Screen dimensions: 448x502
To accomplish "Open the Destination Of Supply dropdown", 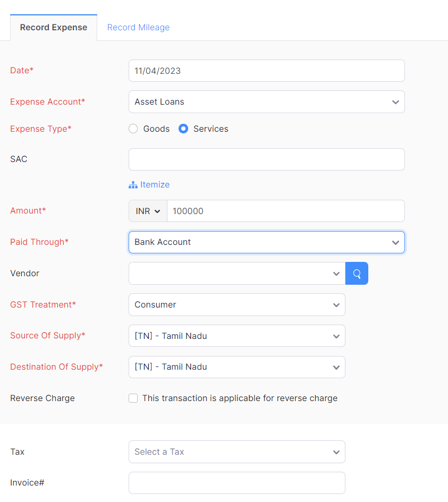I will point(336,367).
